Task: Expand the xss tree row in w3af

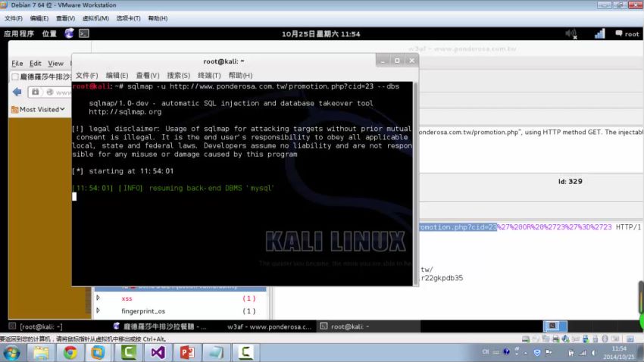Action: [98, 298]
